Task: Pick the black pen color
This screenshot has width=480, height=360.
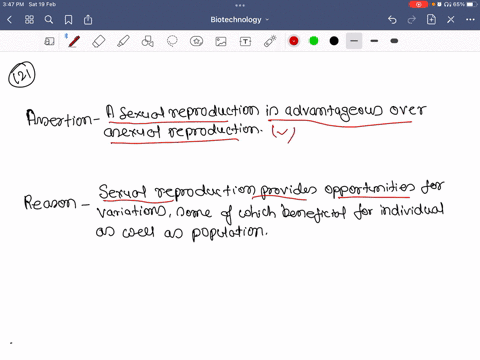Action: pos(334,41)
